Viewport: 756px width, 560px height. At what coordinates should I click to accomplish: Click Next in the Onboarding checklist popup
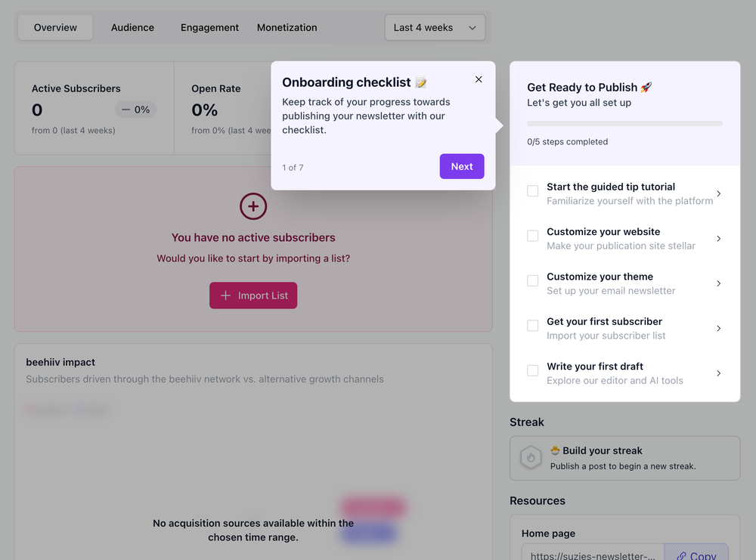462,166
